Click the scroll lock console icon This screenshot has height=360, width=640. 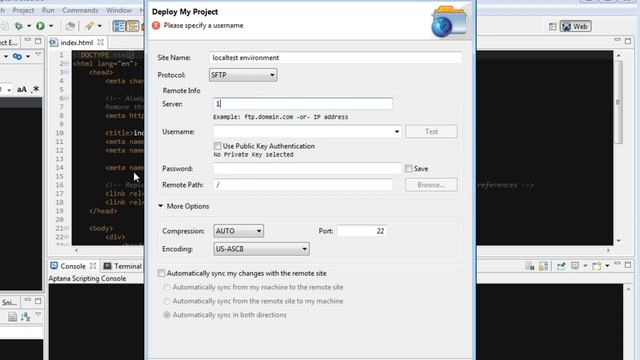click(x=543, y=266)
